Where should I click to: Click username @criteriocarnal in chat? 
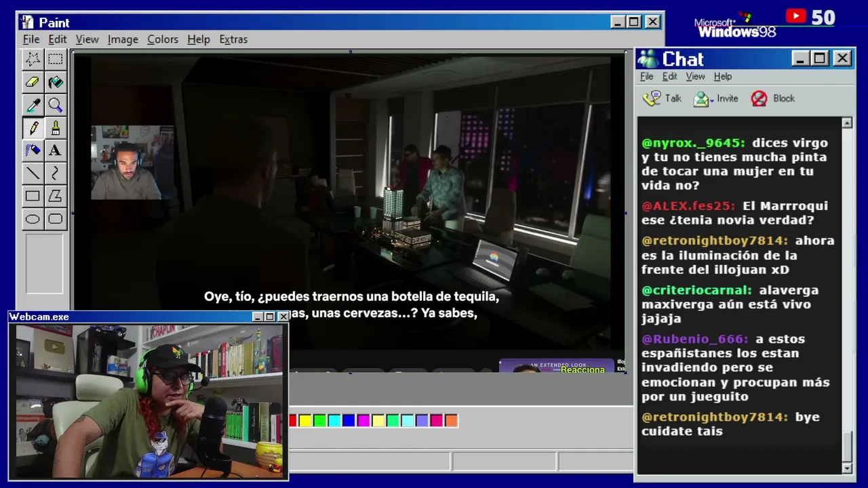coord(696,290)
